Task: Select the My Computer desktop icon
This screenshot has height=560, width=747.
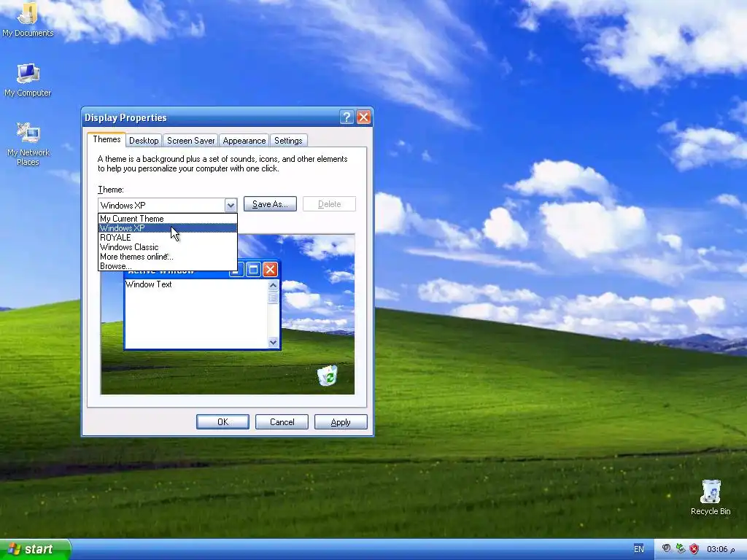Action: [28, 80]
